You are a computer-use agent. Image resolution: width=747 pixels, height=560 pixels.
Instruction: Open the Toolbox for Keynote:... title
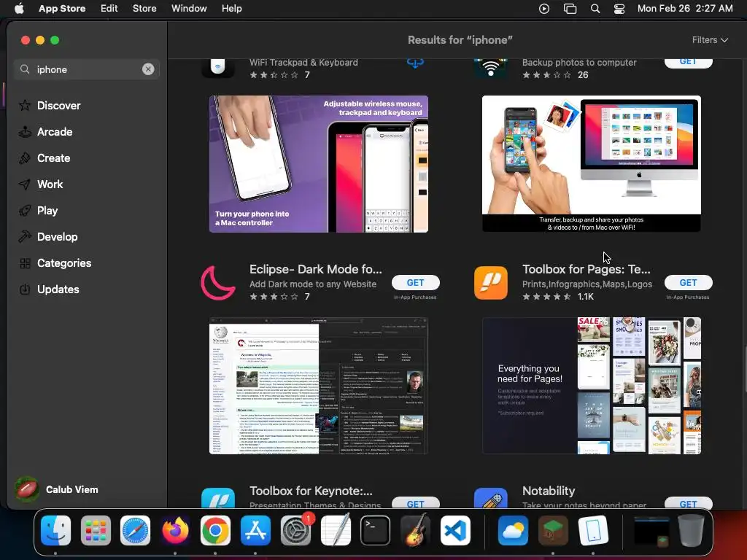click(x=311, y=491)
